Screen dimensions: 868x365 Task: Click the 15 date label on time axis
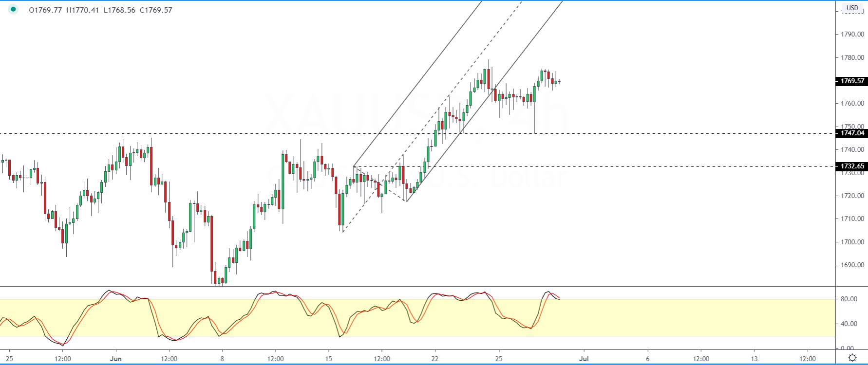tap(329, 359)
